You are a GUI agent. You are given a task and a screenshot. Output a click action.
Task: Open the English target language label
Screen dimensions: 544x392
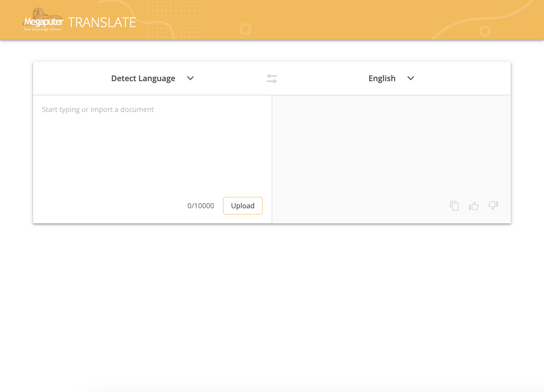(x=382, y=78)
